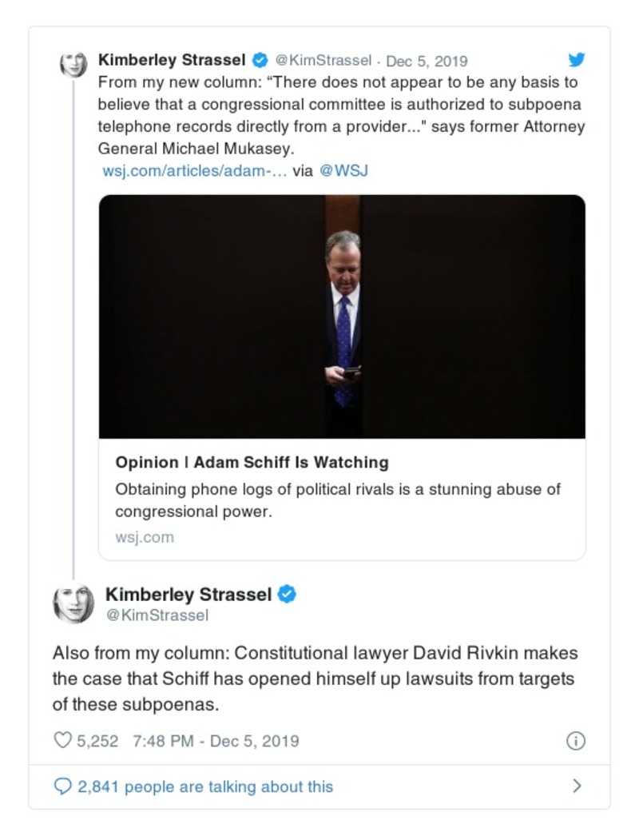Open the wsj.com/articles/adam-… link
Viewport: 639px width, 840px height.
[x=195, y=170]
